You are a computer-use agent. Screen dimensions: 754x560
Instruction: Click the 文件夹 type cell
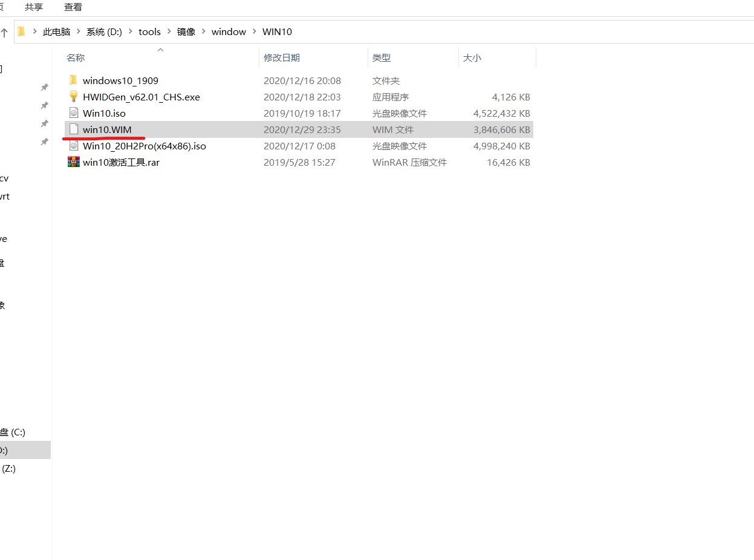pos(386,80)
